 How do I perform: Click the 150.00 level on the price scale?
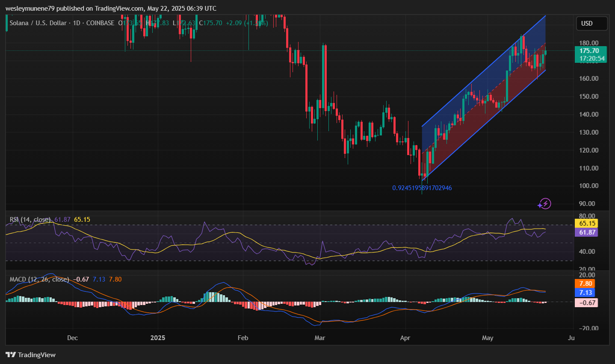click(x=589, y=97)
